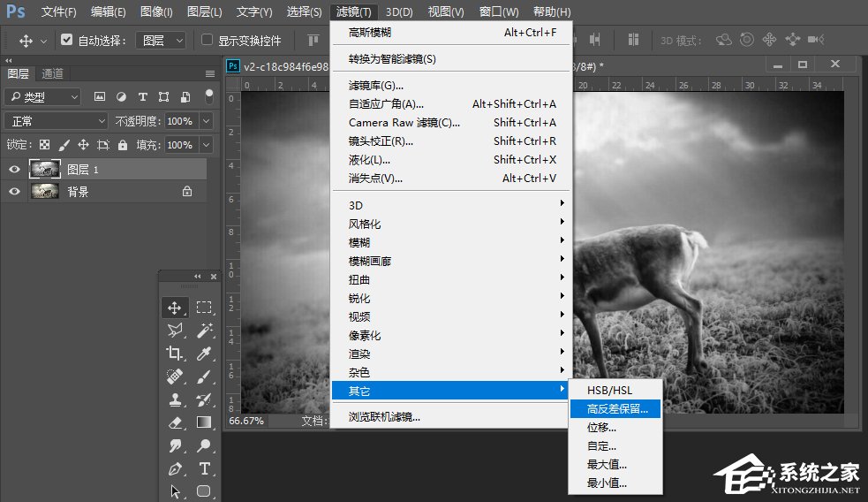Image resolution: width=868 pixels, height=502 pixels.
Task: Select the Horizontal Type tool in toolbox
Action: point(204,468)
